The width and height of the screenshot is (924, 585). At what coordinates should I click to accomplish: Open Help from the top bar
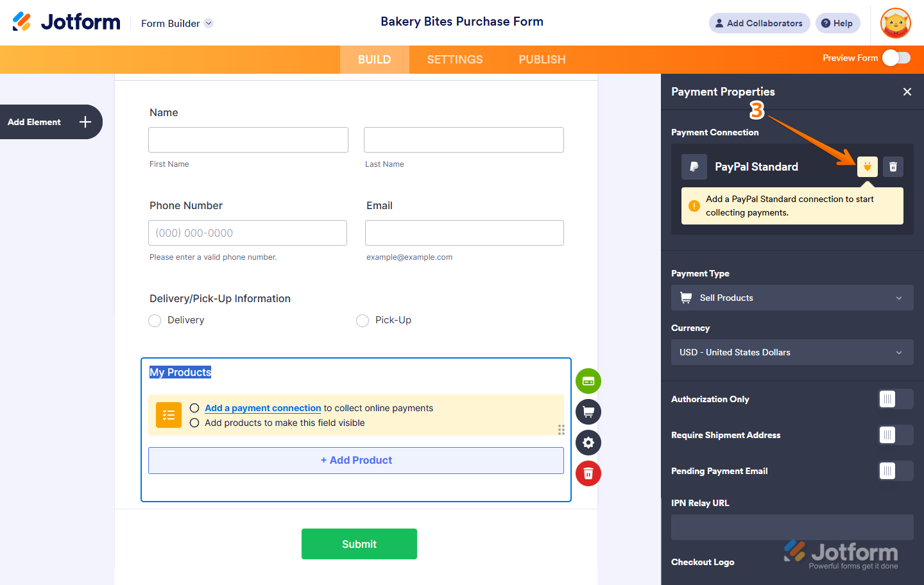click(837, 23)
